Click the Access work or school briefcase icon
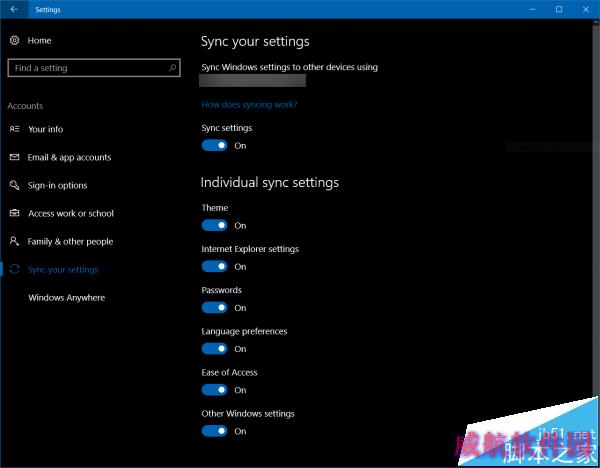 [14, 213]
